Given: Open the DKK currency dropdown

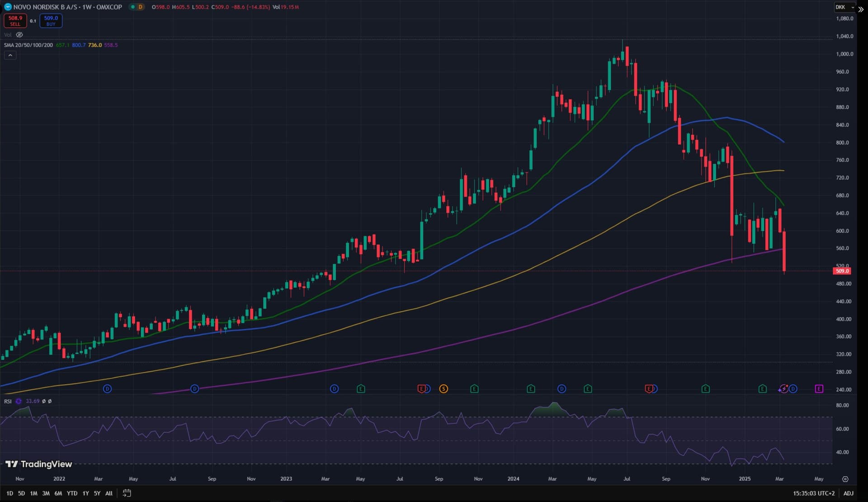Looking at the screenshot, I should [x=844, y=7].
